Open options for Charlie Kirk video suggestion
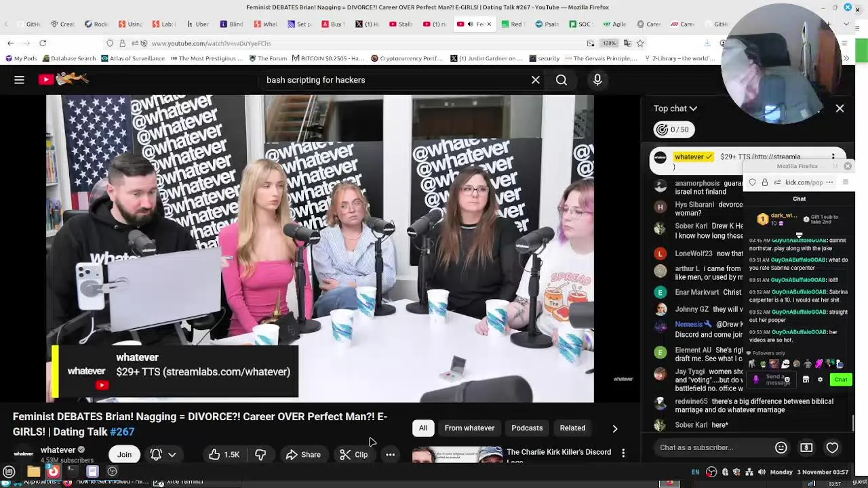The width and height of the screenshot is (868, 488). [623, 453]
